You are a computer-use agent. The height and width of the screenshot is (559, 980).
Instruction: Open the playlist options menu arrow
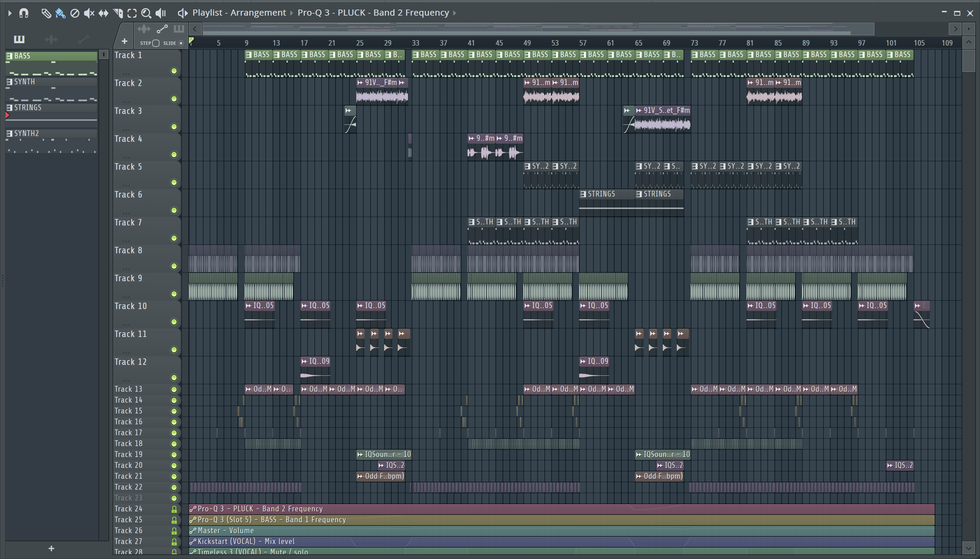coord(10,14)
